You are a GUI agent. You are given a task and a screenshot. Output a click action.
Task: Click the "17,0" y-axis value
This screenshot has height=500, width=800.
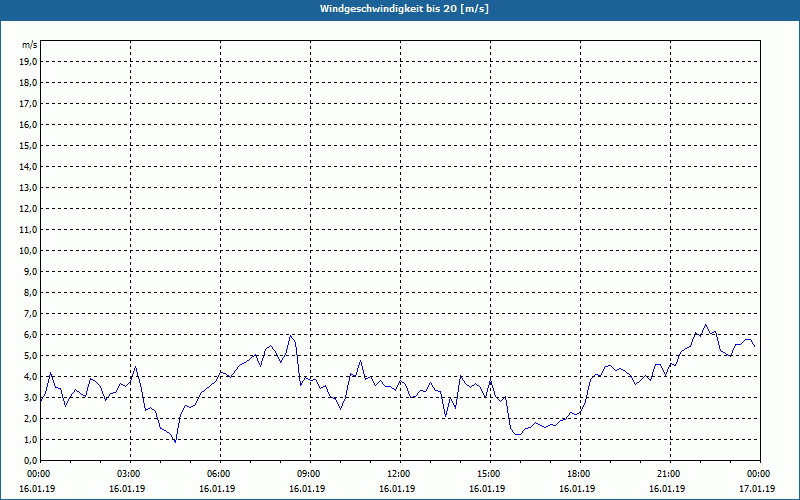[28, 104]
